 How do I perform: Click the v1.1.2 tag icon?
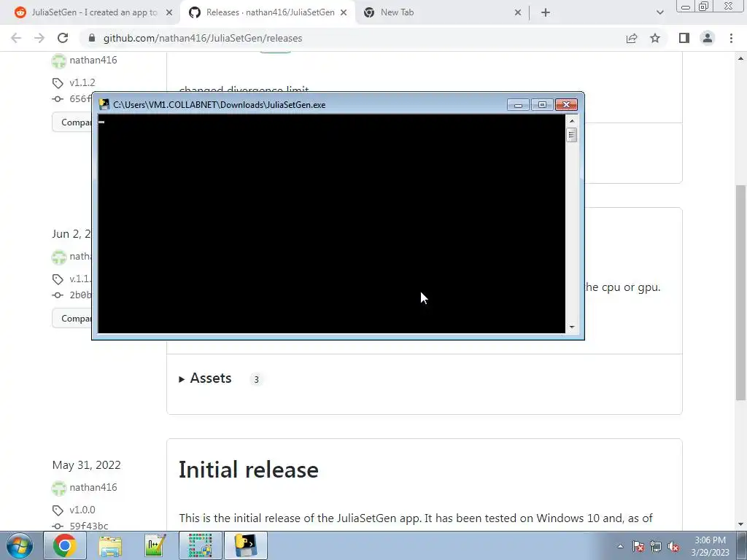tap(58, 83)
